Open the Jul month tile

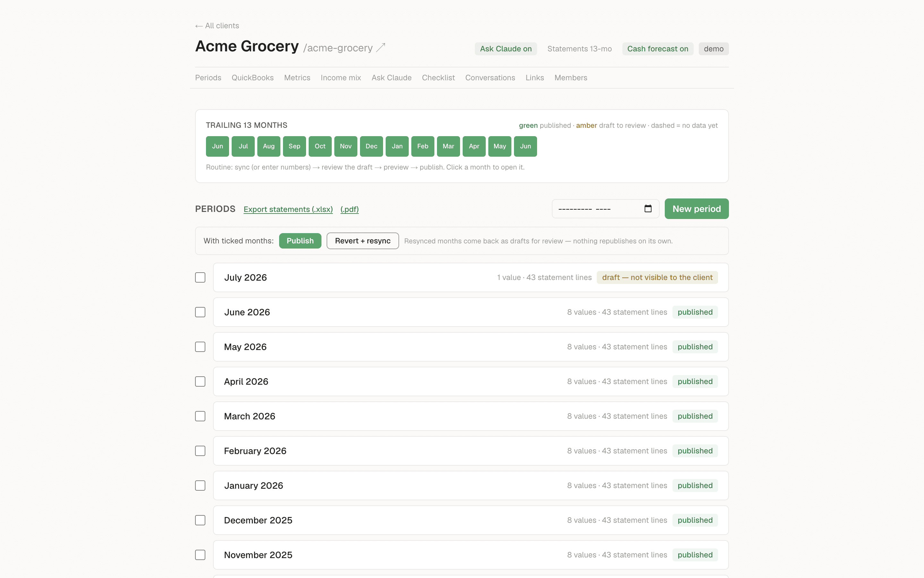click(243, 146)
